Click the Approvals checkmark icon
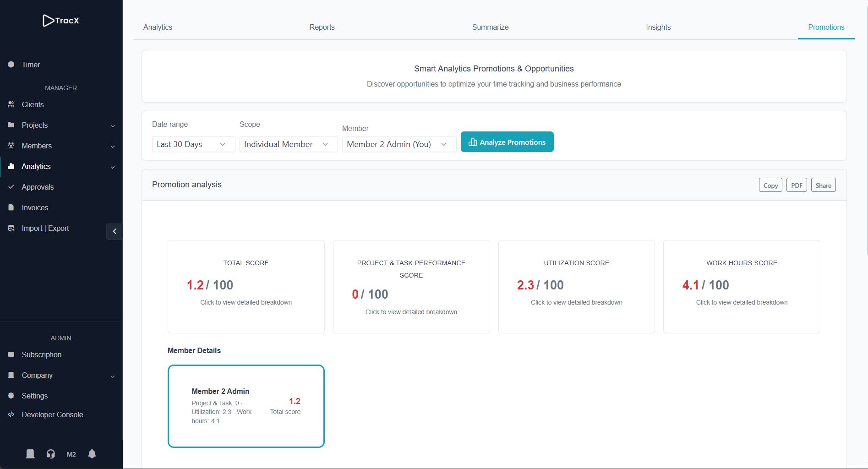The height and width of the screenshot is (469, 868). point(11,187)
